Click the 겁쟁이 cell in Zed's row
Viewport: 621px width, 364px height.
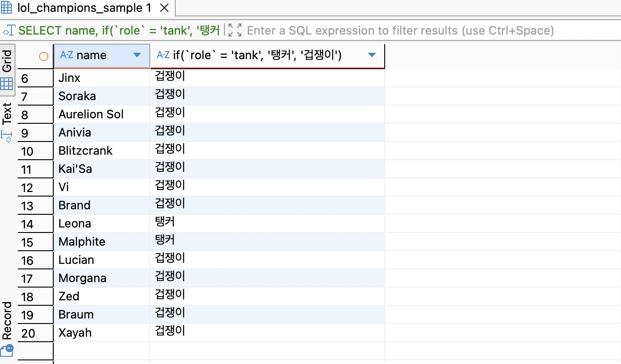pyautogui.click(x=267, y=296)
